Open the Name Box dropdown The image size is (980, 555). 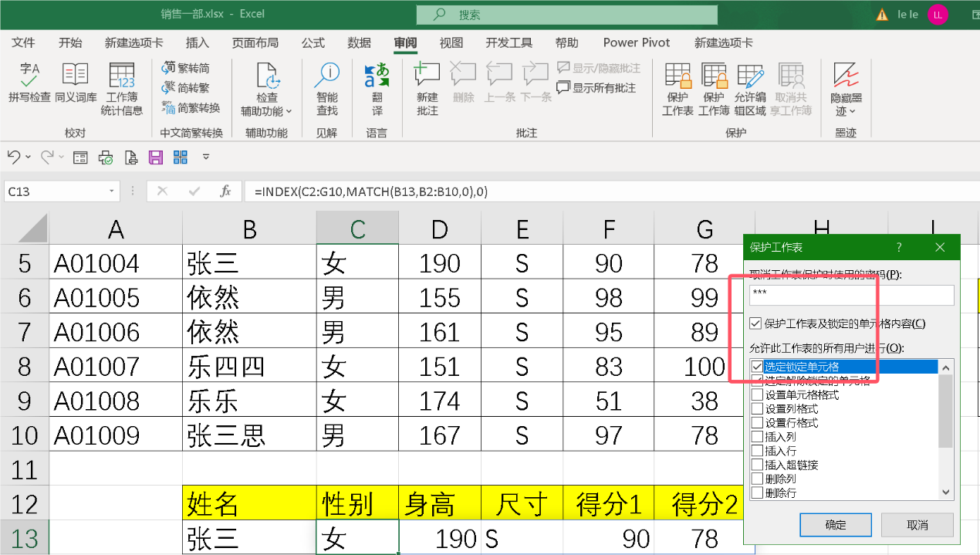point(113,191)
